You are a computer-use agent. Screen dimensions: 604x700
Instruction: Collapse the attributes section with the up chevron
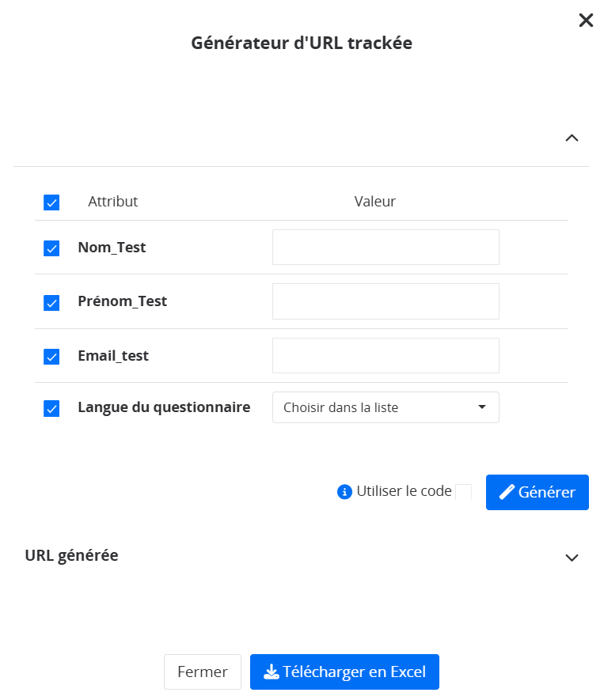[572, 138]
